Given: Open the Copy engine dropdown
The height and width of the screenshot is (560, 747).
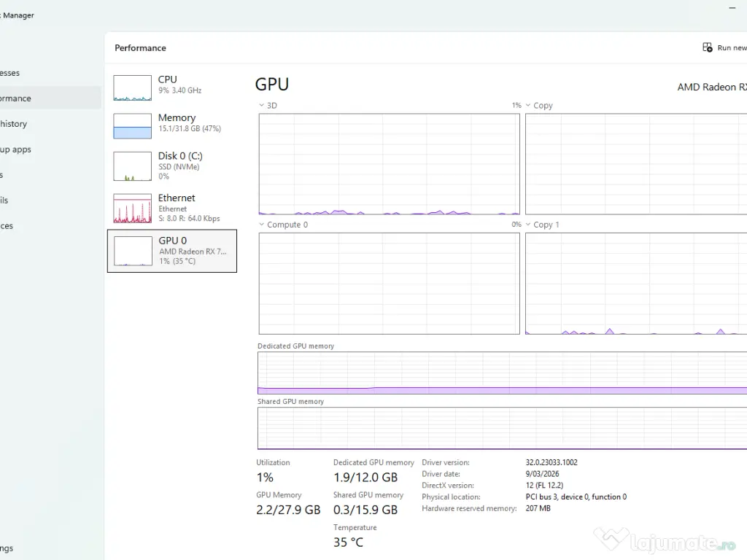Looking at the screenshot, I should [x=529, y=106].
